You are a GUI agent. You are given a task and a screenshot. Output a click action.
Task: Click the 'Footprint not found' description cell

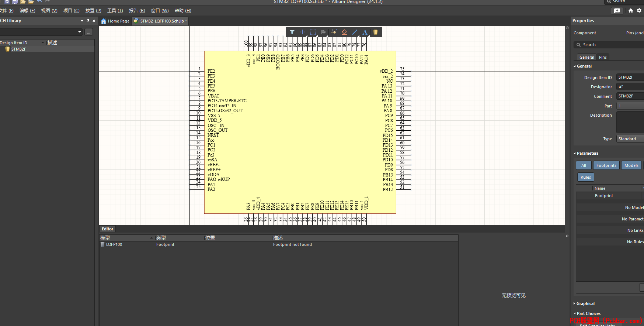click(x=292, y=244)
